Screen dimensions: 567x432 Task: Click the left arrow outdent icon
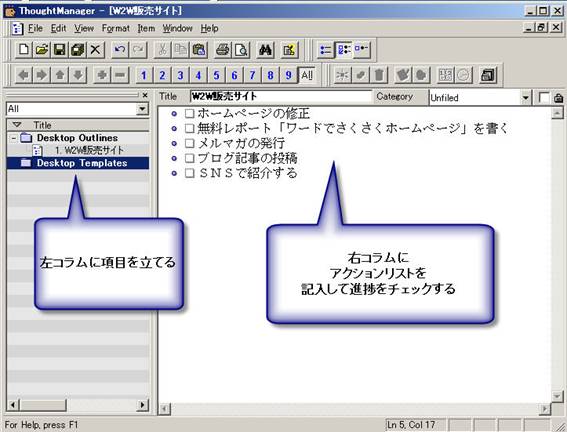(24, 75)
